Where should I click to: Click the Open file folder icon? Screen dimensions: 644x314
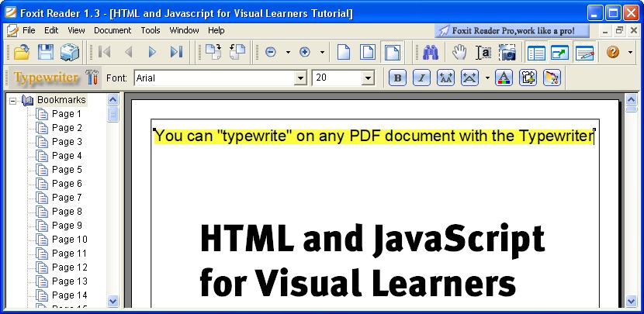click(21, 52)
